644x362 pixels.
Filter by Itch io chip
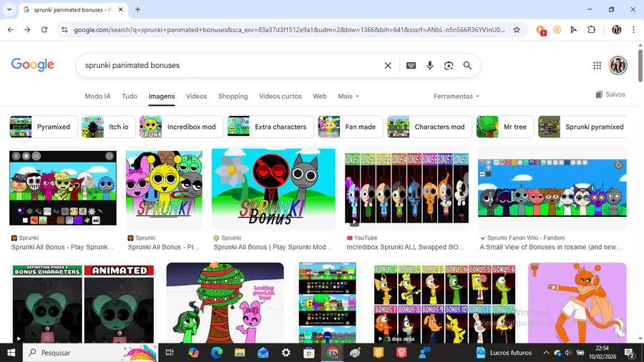109,127
